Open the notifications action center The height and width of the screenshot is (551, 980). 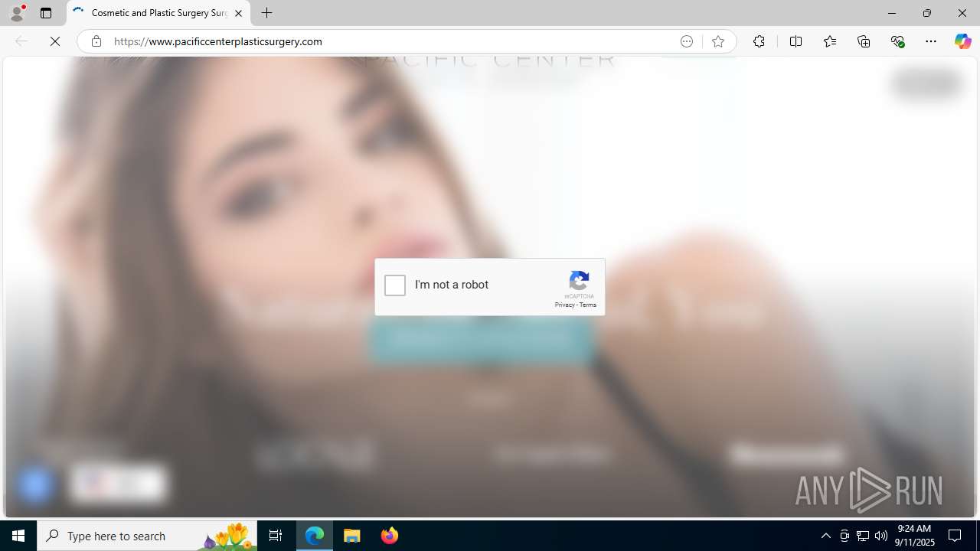click(x=955, y=536)
